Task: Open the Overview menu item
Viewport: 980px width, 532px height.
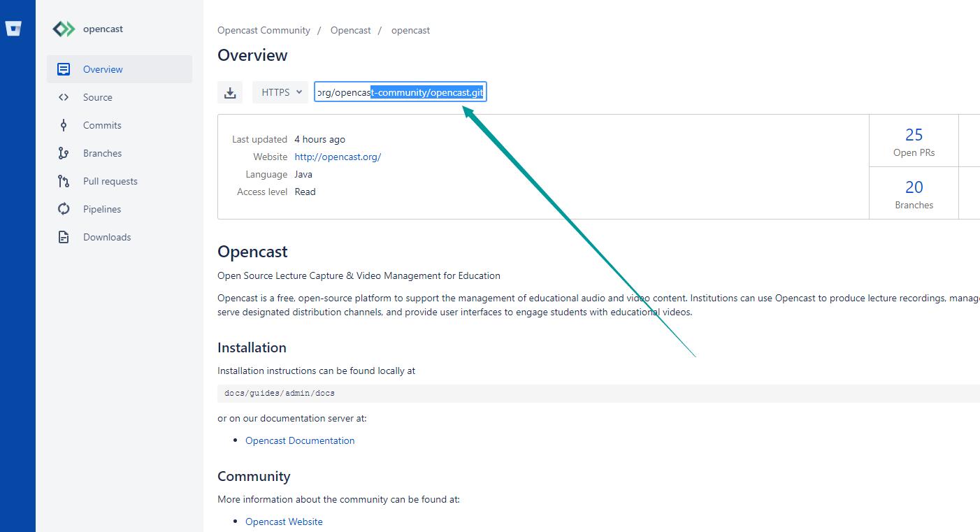Action: point(120,69)
